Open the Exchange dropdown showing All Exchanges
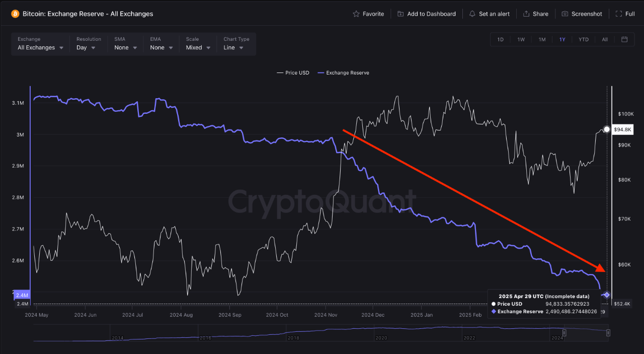The image size is (644, 354). pyautogui.click(x=40, y=47)
